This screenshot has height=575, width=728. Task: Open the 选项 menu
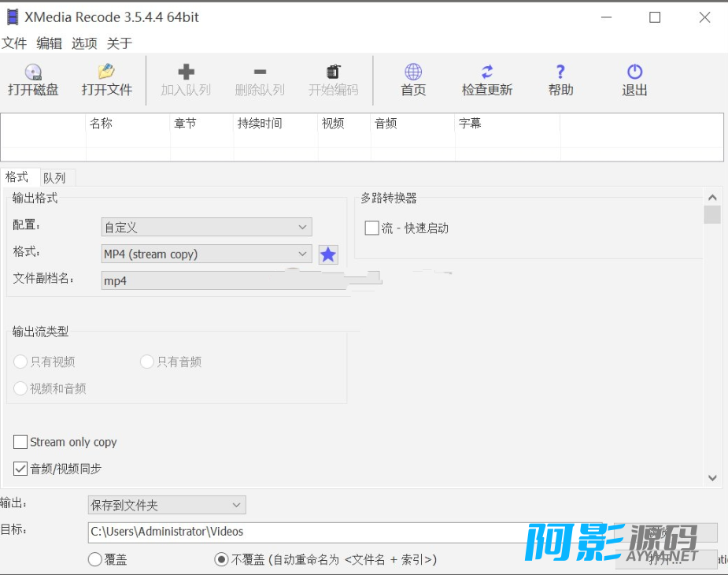(x=84, y=43)
